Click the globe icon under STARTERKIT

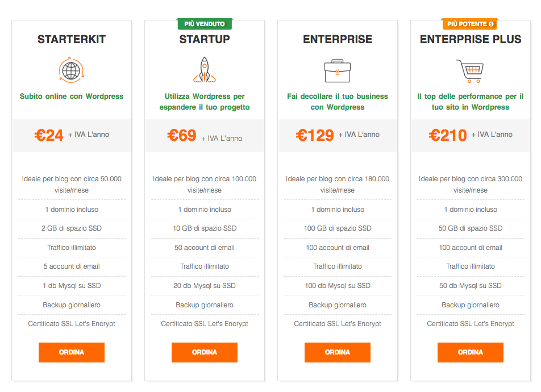tap(72, 70)
